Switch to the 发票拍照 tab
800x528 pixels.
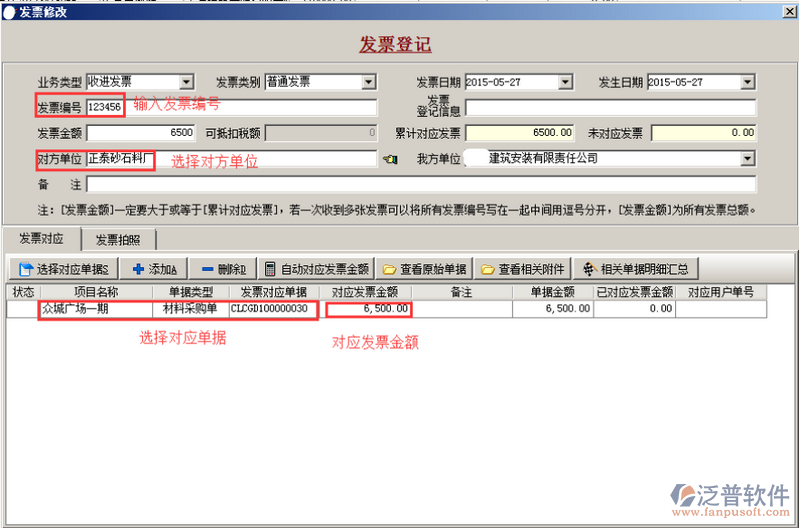(117, 240)
